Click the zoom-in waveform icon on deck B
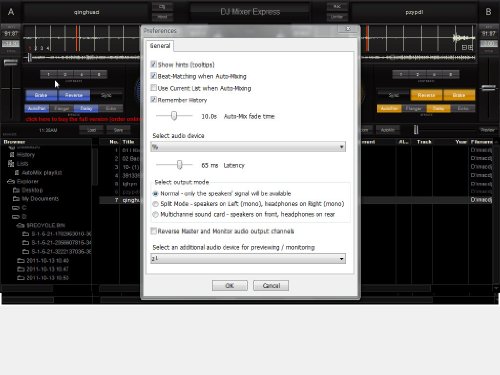The height and width of the screenshot is (375, 500). click(470, 48)
